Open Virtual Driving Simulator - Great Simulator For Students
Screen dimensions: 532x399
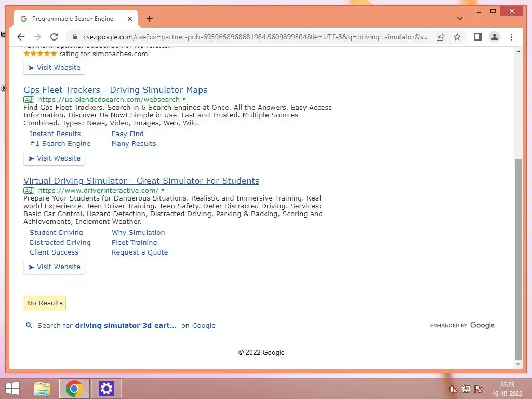coord(141,181)
